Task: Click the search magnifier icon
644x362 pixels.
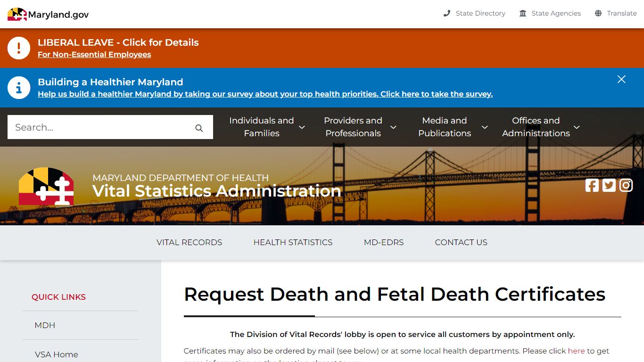Action: pyautogui.click(x=199, y=128)
